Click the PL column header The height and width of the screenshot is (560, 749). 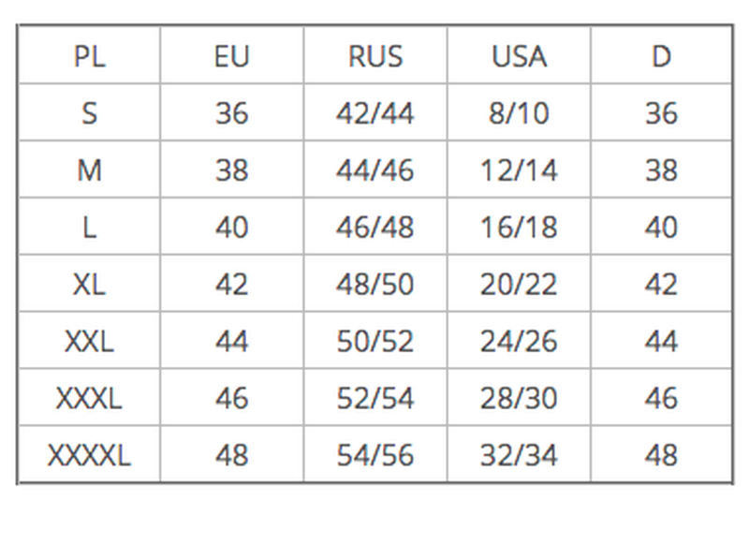pos(89,55)
